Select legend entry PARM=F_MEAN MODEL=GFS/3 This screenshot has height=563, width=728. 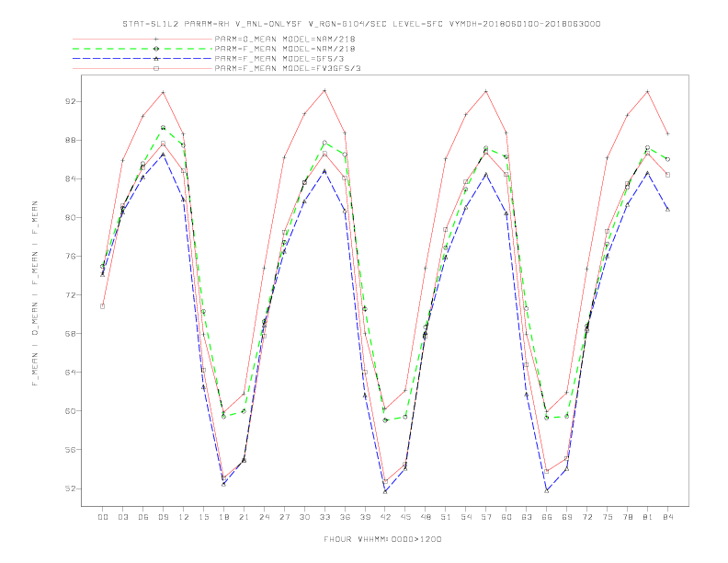(279, 59)
